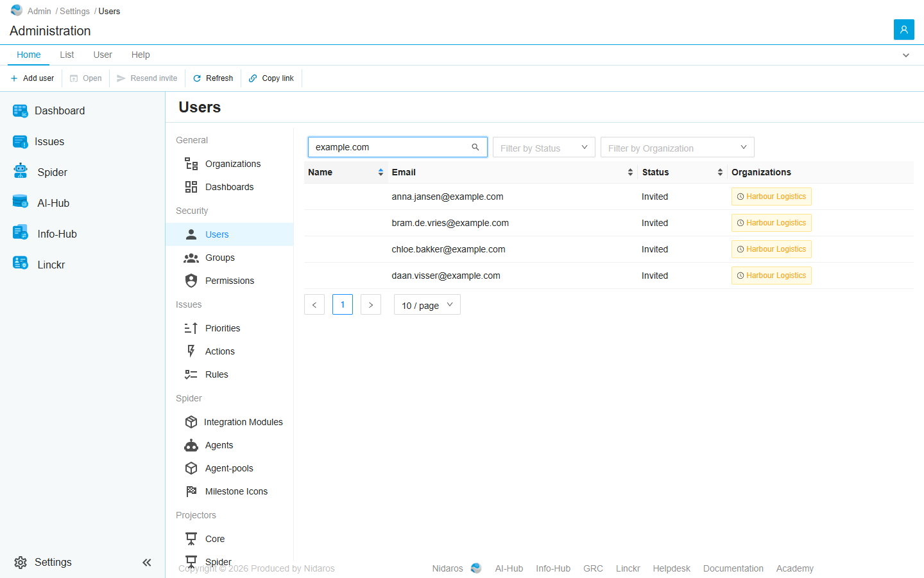The height and width of the screenshot is (578, 924).
Task: Open the Helpdesk footer link
Action: [671, 568]
